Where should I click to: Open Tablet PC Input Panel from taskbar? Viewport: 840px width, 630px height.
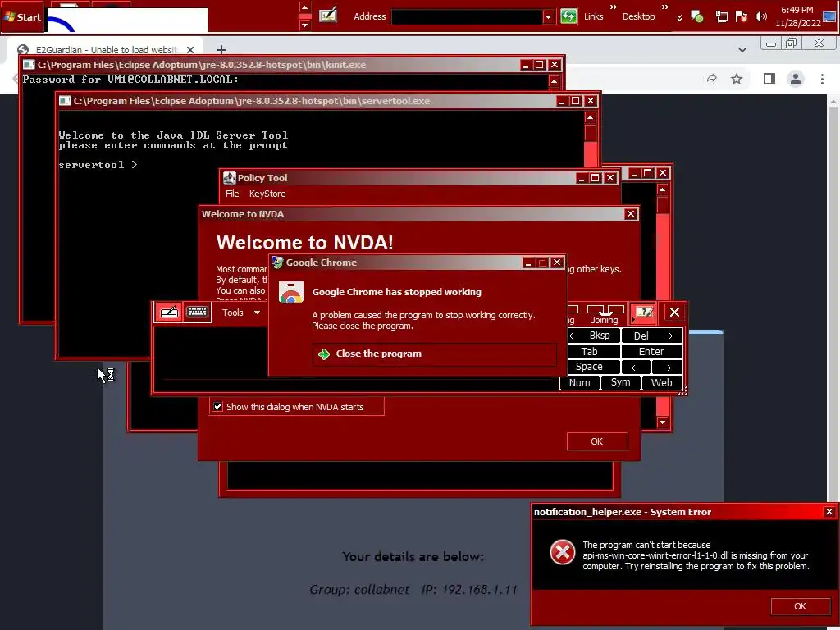point(328,16)
